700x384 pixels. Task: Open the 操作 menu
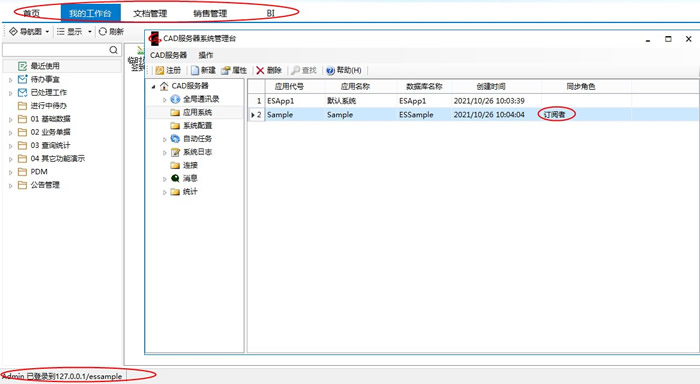coord(206,55)
